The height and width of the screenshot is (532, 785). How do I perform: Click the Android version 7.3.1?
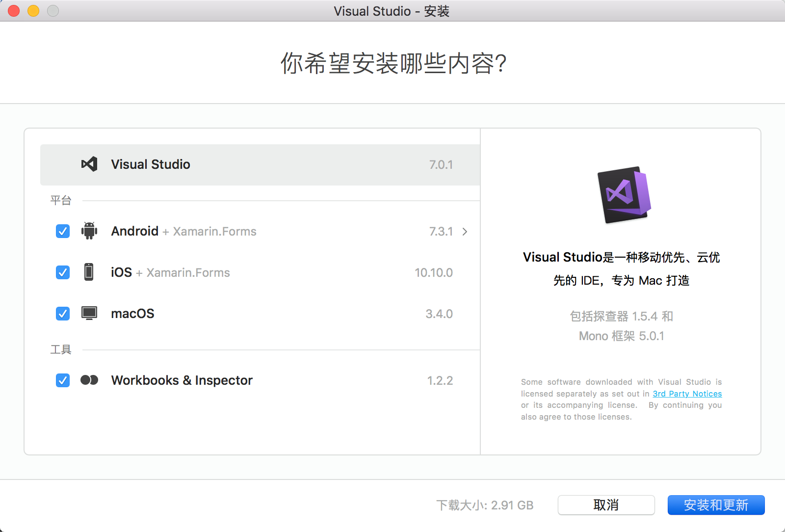click(x=441, y=232)
